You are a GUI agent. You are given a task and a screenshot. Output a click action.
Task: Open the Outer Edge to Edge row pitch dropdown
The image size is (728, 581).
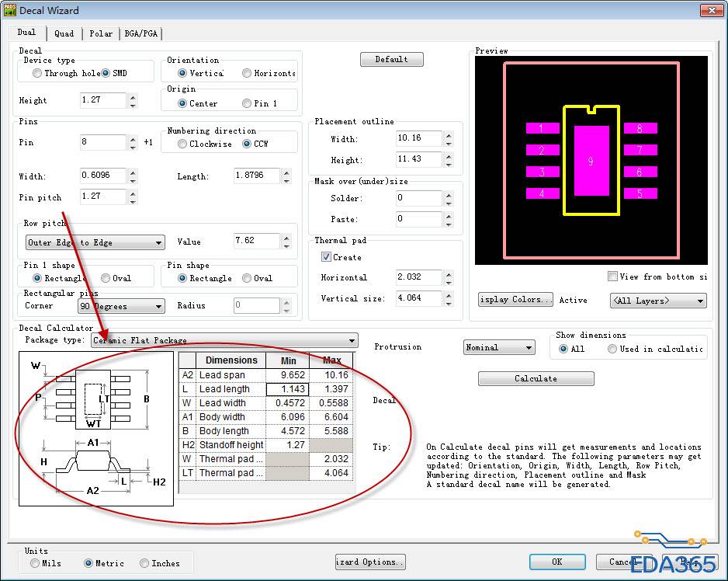point(158,243)
